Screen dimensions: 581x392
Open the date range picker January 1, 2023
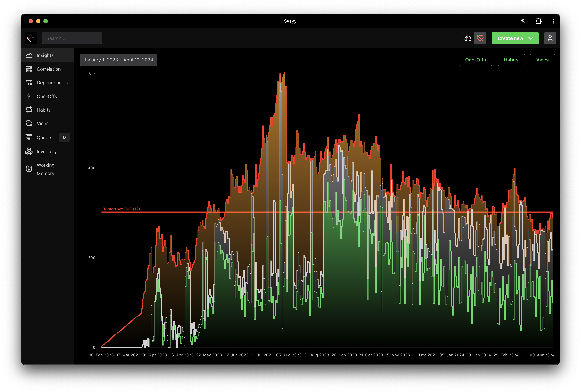pos(118,60)
